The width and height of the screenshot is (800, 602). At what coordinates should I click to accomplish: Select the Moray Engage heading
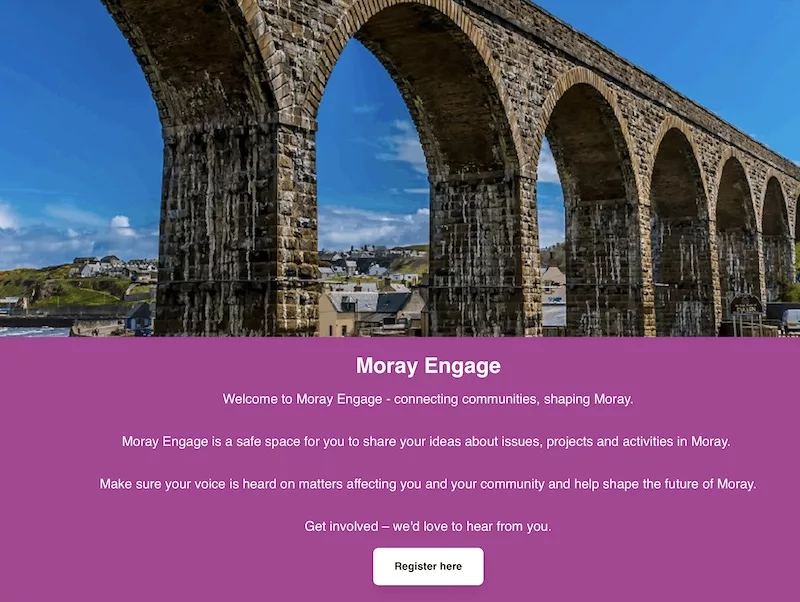[428, 366]
